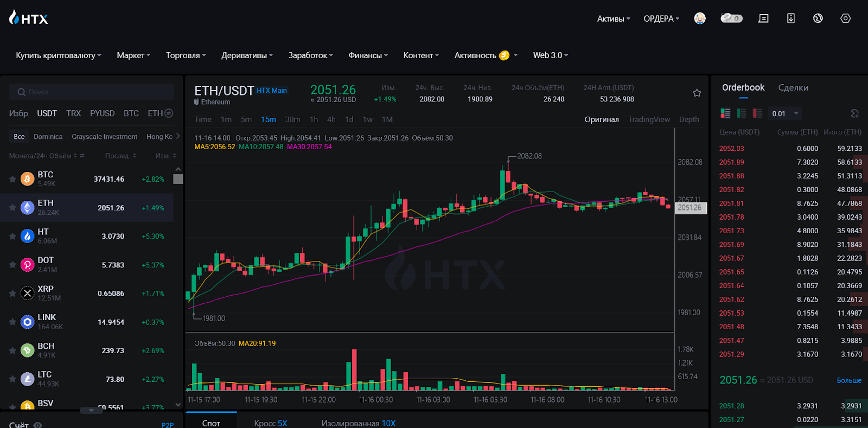868x428 pixels.
Task: Open the Контент menu
Action: [421, 55]
